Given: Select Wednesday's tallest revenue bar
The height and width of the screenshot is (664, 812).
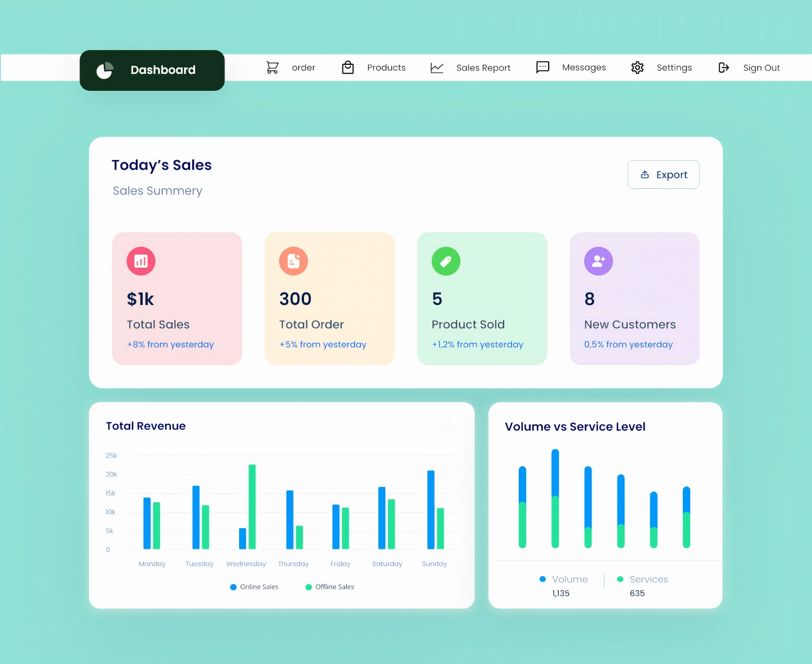Looking at the screenshot, I should coord(252,506).
